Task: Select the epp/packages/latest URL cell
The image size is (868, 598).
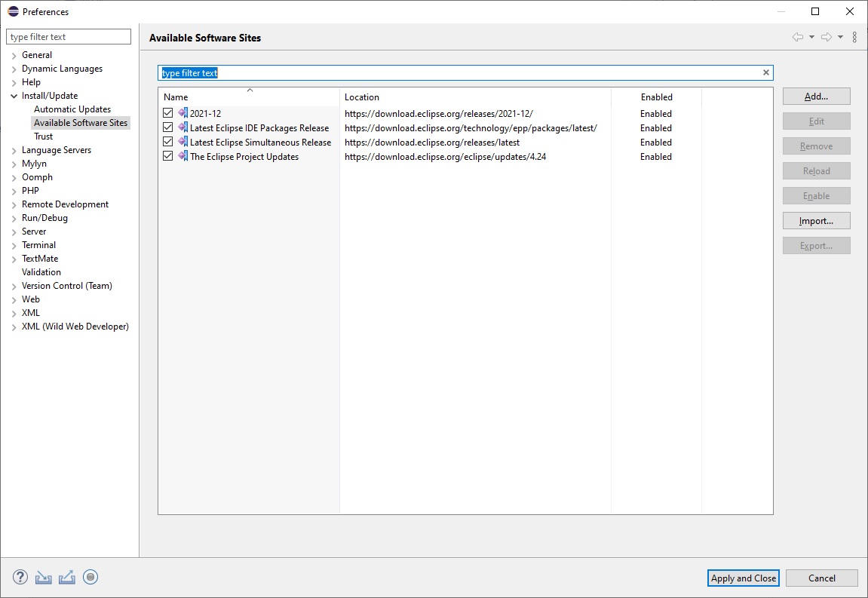Action: tap(471, 128)
